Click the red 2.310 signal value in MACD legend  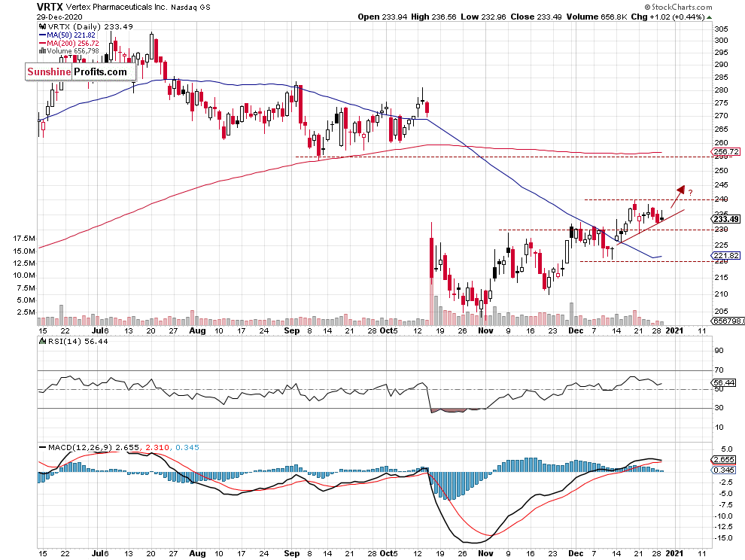157,447
